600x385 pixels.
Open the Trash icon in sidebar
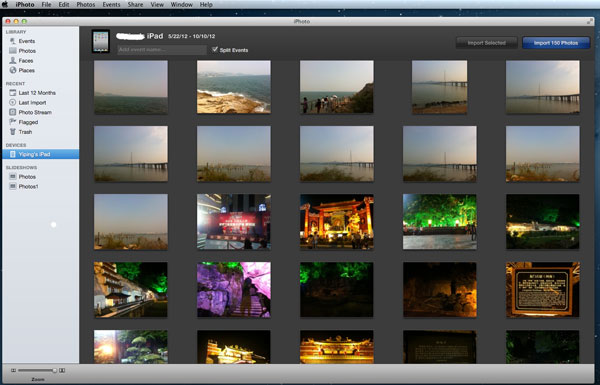pyautogui.click(x=13, y=132)
